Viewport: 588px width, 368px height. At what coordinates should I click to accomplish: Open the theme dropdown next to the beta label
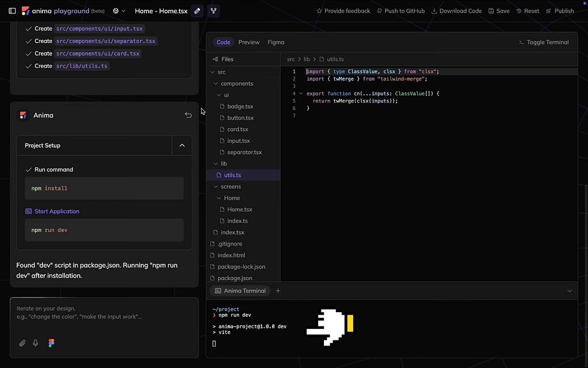(119, 11)
